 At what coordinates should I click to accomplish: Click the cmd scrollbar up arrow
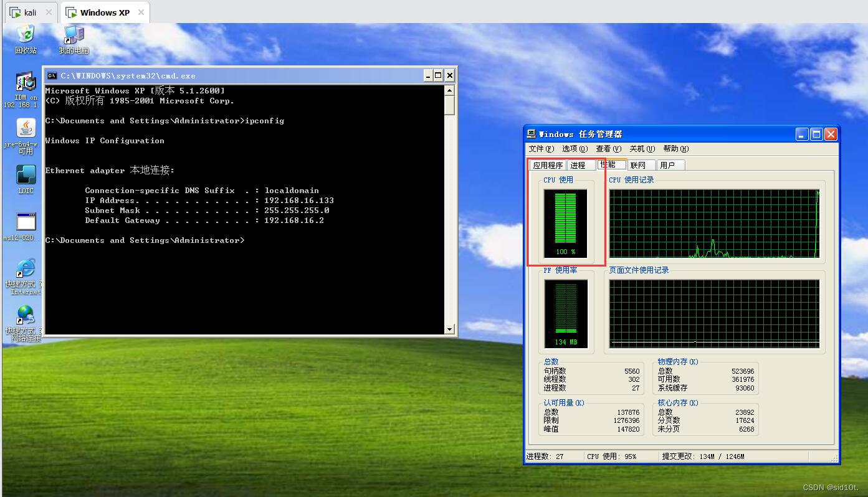pos(450,90)
